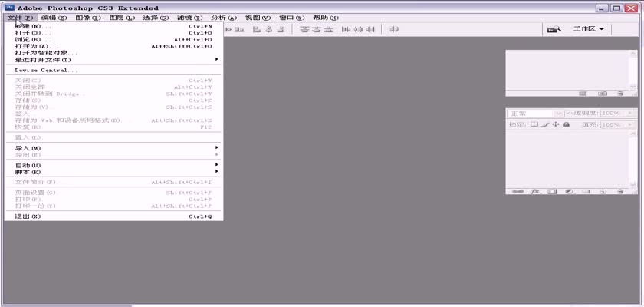The width and height of the screenshot is (644, 307).
Task: Align layers by vertical centers
Action: [x=227, y=30]
